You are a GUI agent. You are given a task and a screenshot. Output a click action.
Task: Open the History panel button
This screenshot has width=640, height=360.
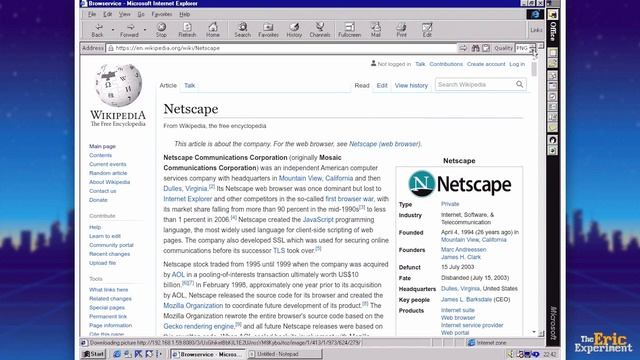pyautogui.click(x=294, y=30)
